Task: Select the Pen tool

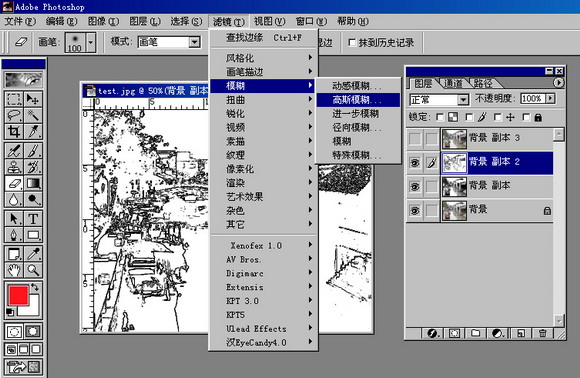Action: click(x=14, y=235)
